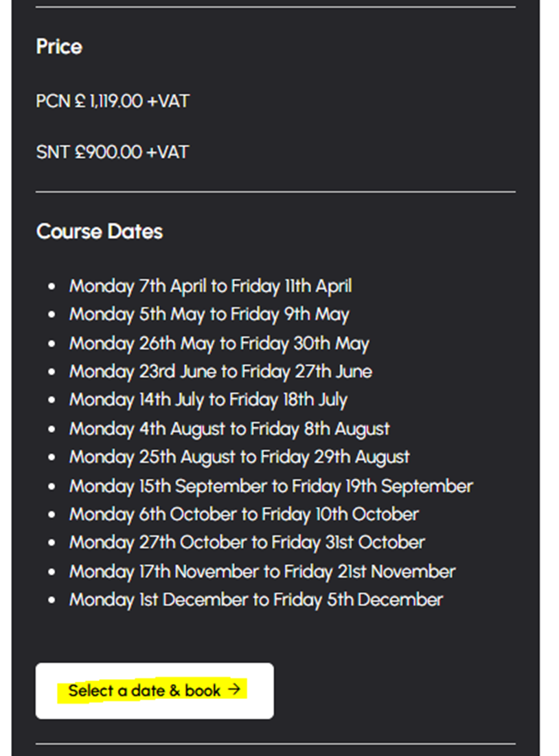Viewport: 559px width, 756px height.
Task: Click the divider between SNT price and Course Dates
Action: point(275,192)
